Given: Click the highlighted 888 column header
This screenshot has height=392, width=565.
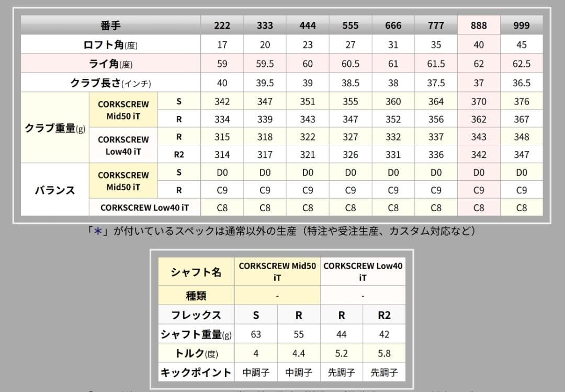Looking at the screenshot, I should coord(478,25).
